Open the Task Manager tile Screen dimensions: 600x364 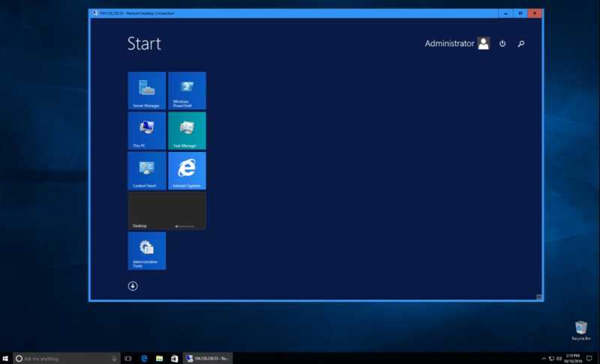click(x=187, y=130)
